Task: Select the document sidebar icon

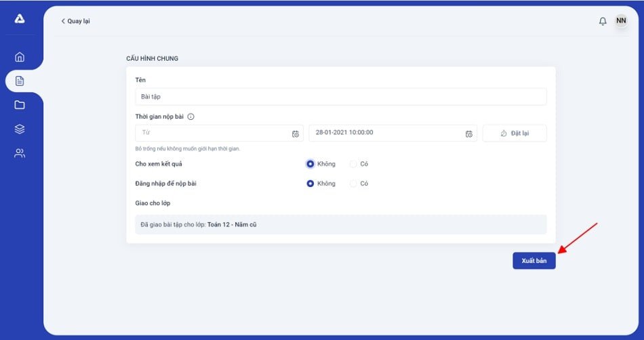Action: (19, 81)
